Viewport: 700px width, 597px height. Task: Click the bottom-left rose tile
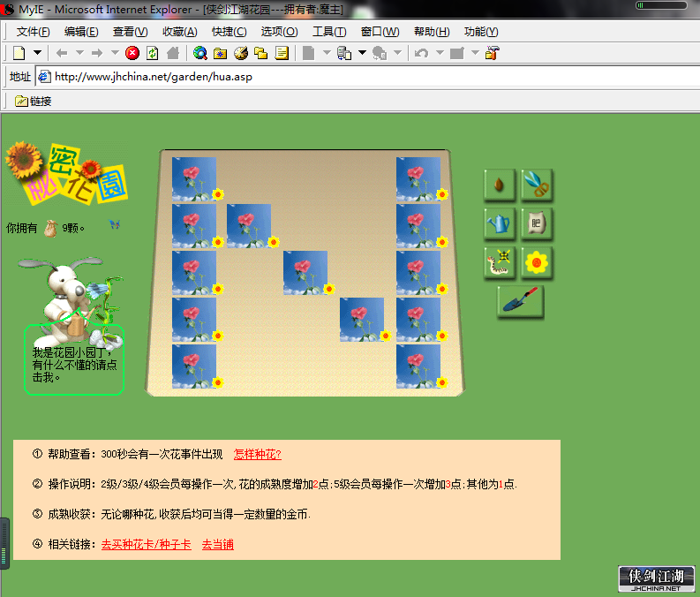click(194, 367)
